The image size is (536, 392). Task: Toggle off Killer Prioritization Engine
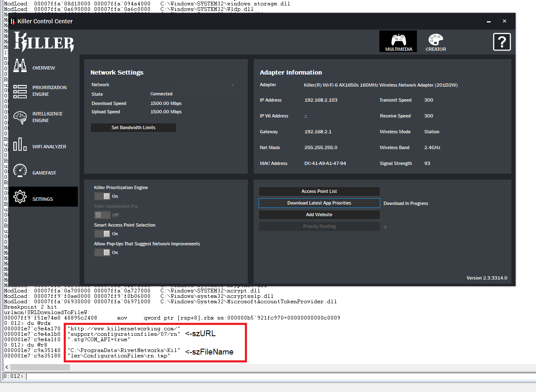102,196
